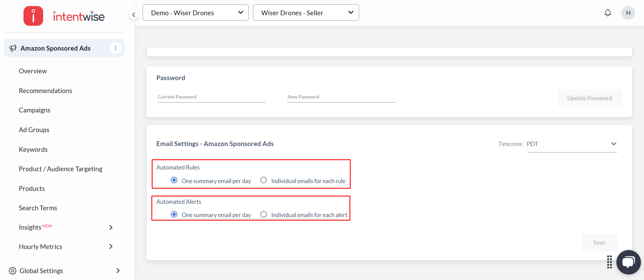The width and height of the screenshot is (644, 280).
Task: Open Recommendations page
Action: [46, 91]
